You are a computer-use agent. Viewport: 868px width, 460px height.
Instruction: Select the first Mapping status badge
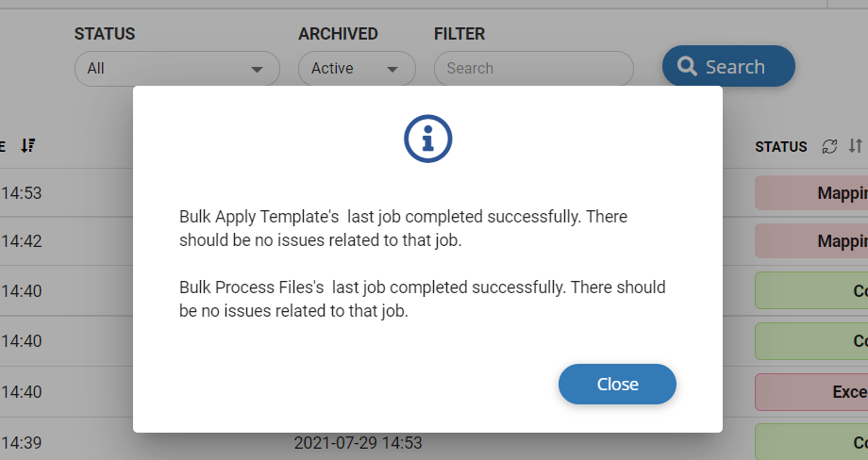pos(811,193)
